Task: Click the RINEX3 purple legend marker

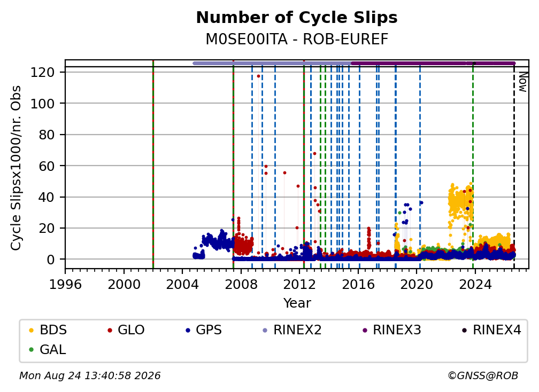Action: point(365,330)
